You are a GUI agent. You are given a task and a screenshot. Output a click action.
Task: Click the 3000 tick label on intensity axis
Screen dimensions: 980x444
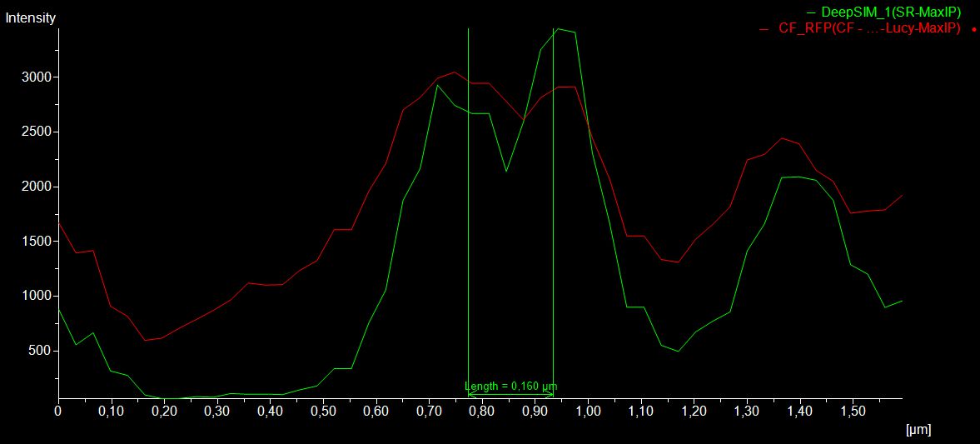35,77
